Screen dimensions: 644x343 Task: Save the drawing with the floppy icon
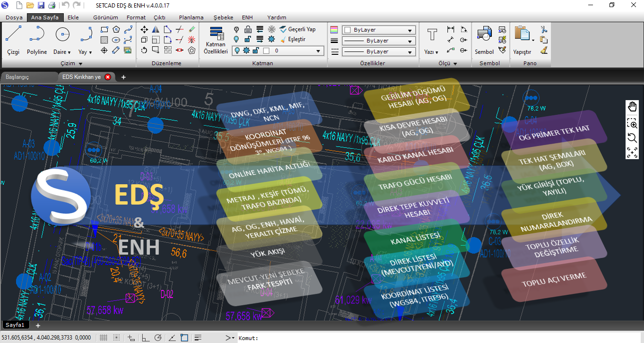[x=41, y=5]
